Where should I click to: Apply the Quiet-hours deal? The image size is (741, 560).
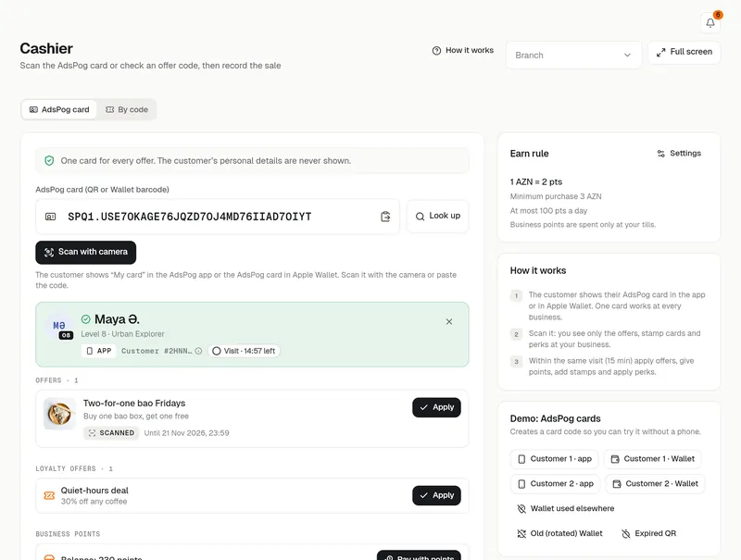pyautogui.click(x=436, y=495)
